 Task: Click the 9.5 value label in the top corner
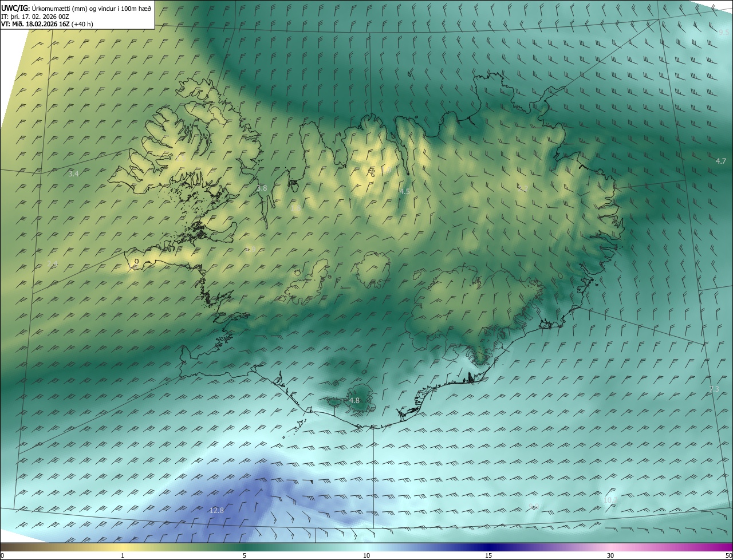click(723, 33)
